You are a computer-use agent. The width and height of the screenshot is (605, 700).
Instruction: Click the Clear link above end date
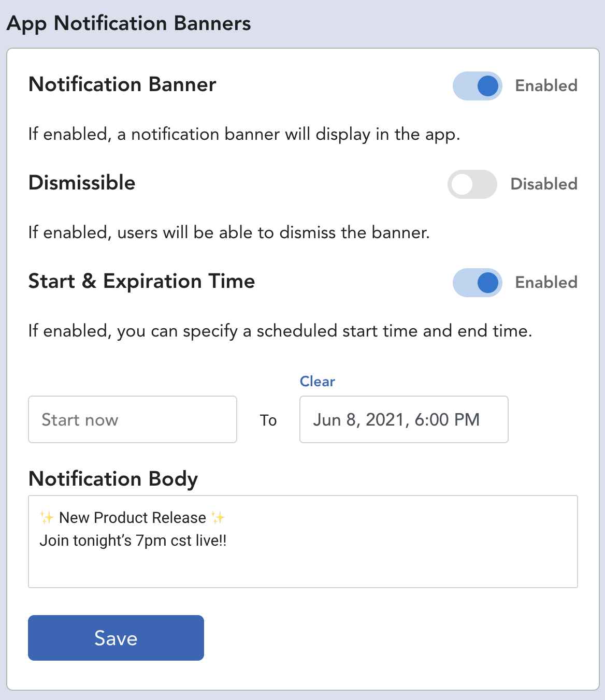coord(318,382)
